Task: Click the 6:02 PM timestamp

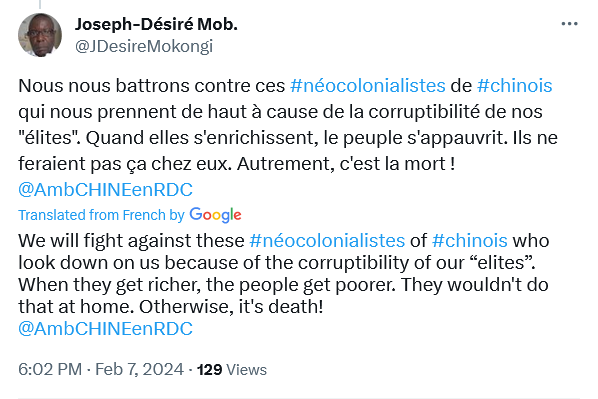Action: 50,369
